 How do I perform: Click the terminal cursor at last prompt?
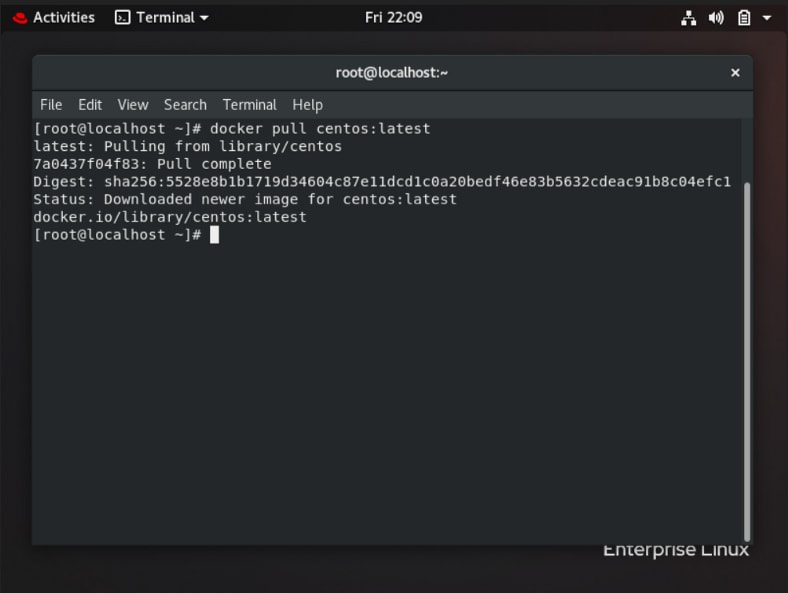(x=215, y=235)
